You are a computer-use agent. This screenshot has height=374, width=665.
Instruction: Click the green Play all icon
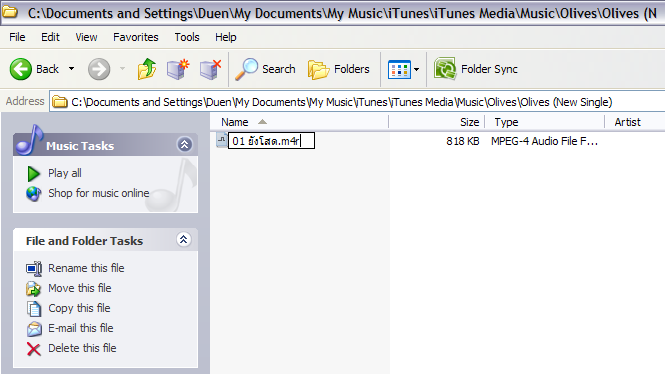click(x=34, y=173)
